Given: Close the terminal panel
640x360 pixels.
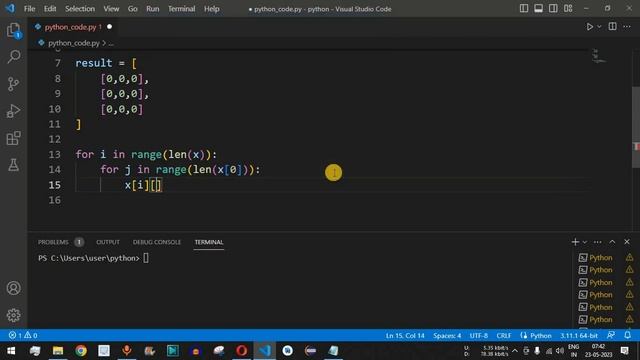Looking at the screenshot, I should tap(627, 242).
